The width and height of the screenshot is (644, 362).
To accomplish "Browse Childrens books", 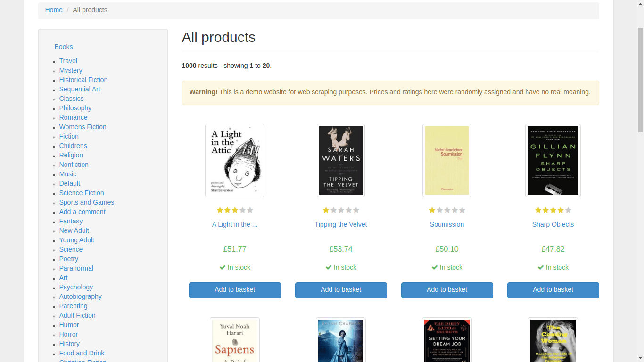I will (73, 146).
